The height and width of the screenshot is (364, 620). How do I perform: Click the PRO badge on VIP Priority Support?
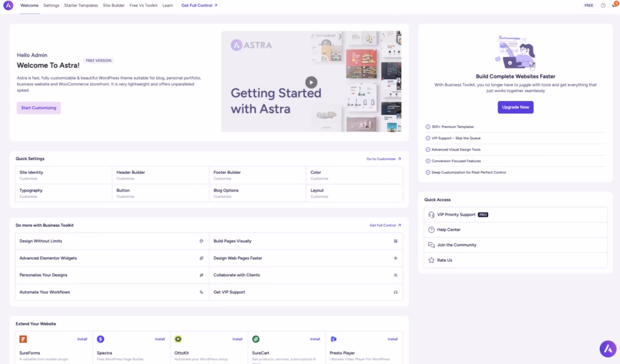coord(483,215)
